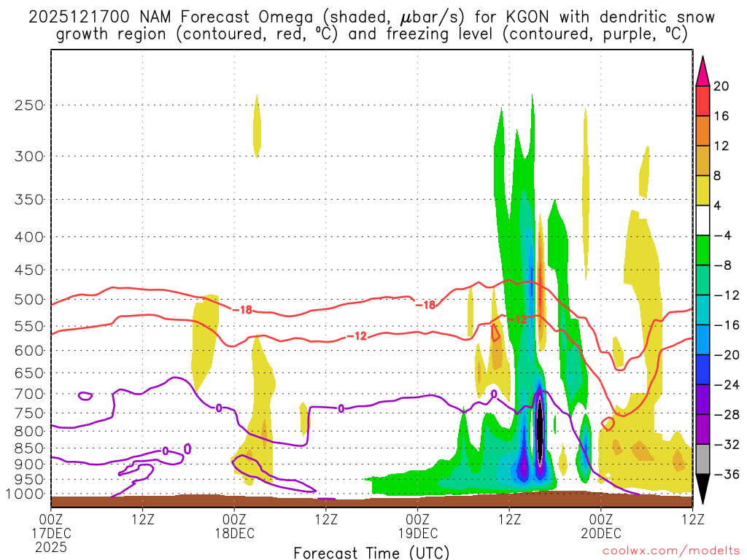Click the 12Z label between 19DEC and 20DEC

point(509,518)
